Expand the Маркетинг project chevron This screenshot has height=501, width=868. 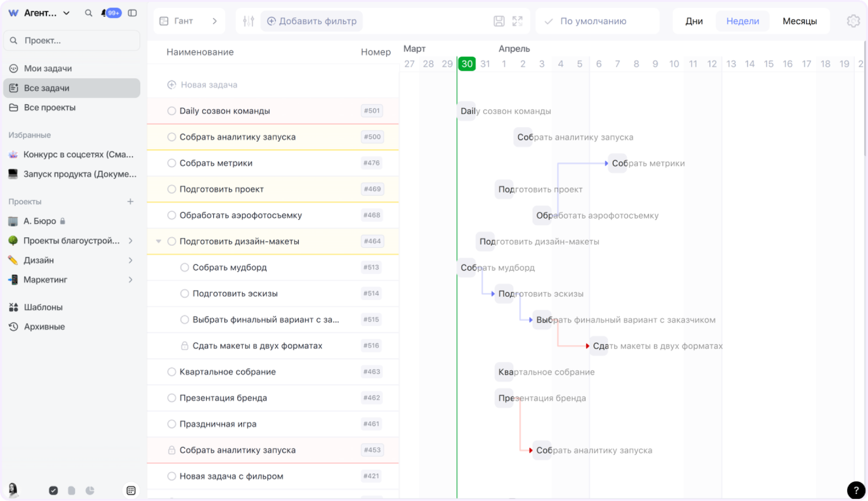click(x=130, y=280)
